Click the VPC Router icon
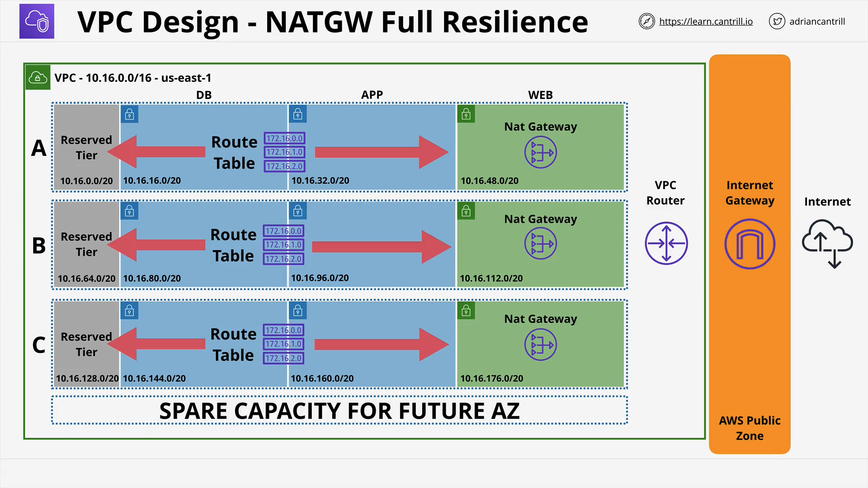The image size is (868, 488). coord(666,243)
